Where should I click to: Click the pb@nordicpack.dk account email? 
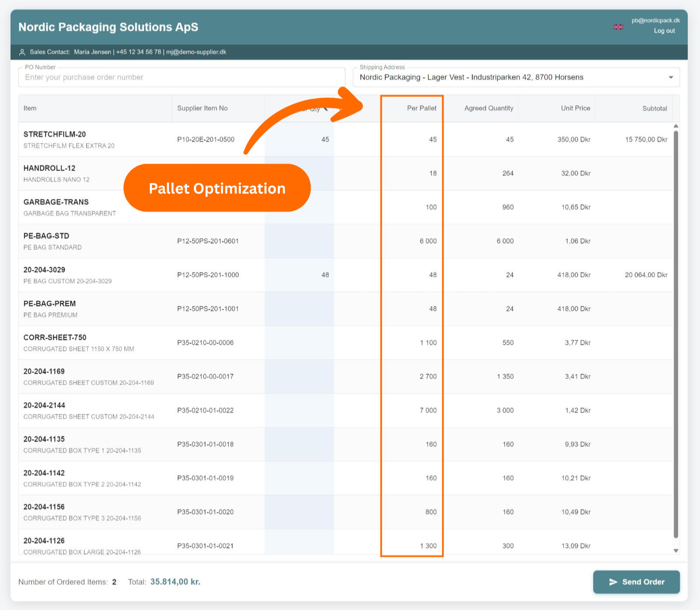click(655, 20)
